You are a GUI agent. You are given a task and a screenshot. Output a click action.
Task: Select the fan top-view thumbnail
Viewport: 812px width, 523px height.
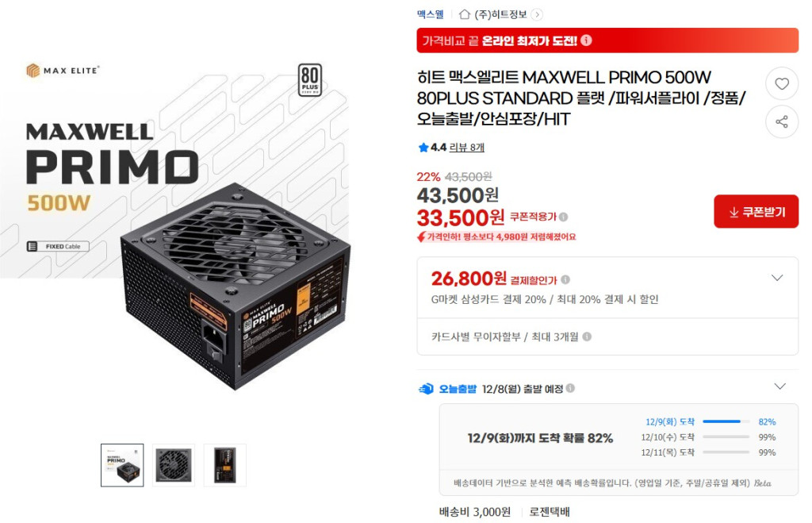coord(174,466)
